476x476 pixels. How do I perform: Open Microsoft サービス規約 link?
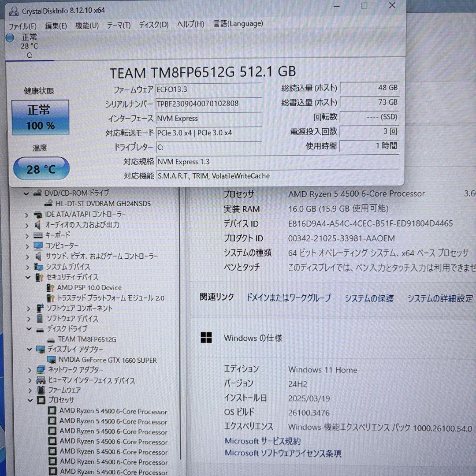(263, 441)
